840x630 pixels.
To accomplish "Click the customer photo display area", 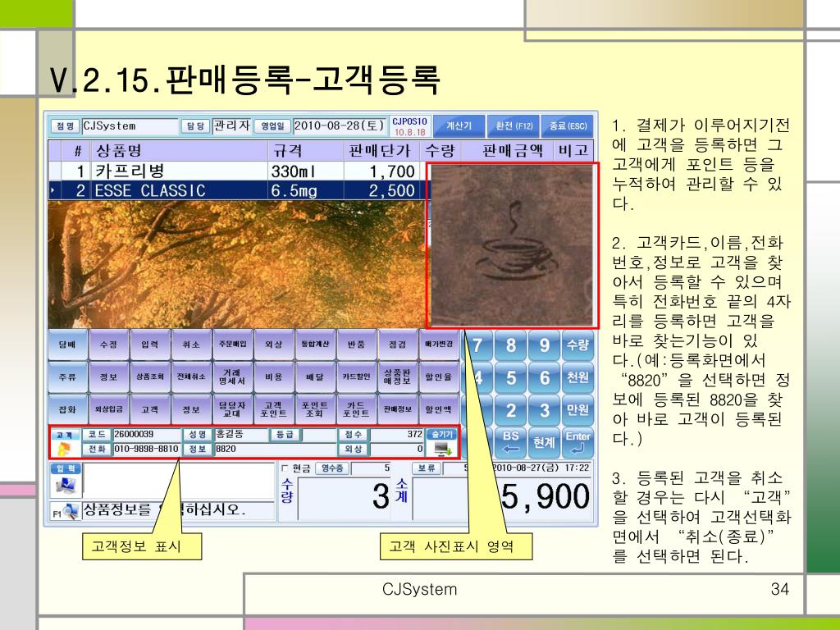I will 512,245.
